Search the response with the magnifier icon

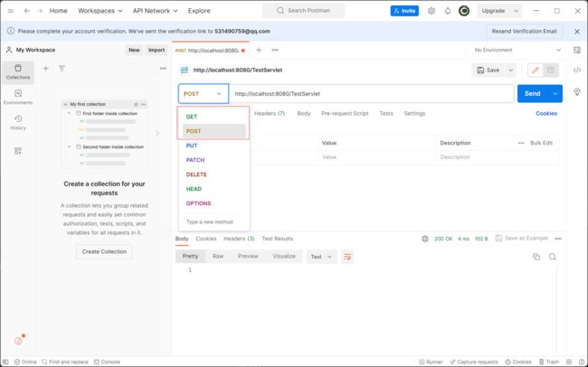(553, 257)
